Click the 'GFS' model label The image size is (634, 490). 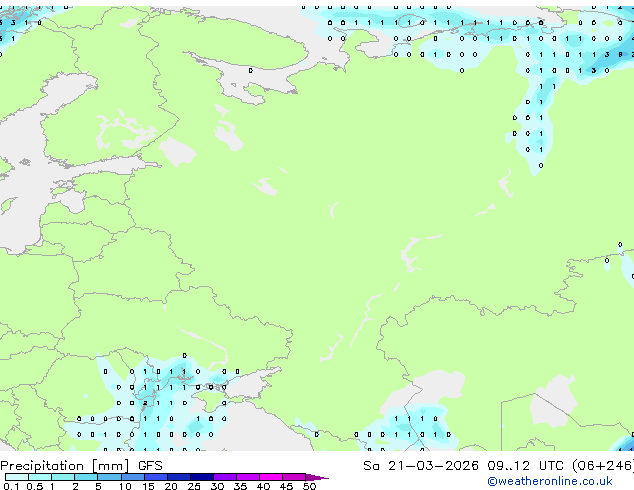click(150, 466)
